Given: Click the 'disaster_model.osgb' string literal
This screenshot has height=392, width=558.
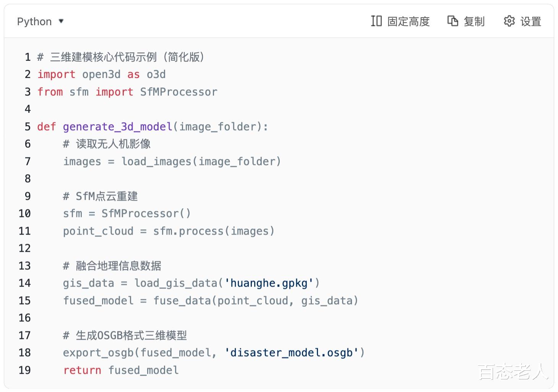Looking at the screenshot, I should pyautogui.click(x=291, y=353).
